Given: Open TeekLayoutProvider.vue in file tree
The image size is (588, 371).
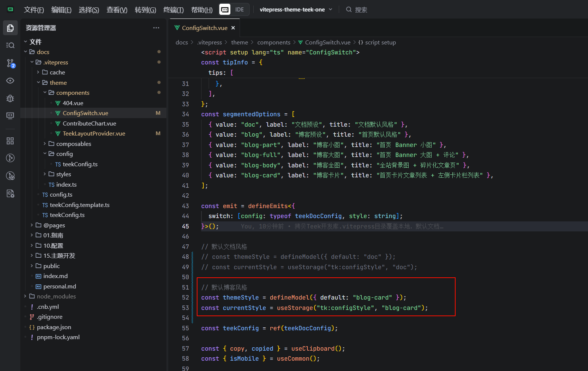Looking at the screenshot, I should pyautogui.click(x=94, y=133).
